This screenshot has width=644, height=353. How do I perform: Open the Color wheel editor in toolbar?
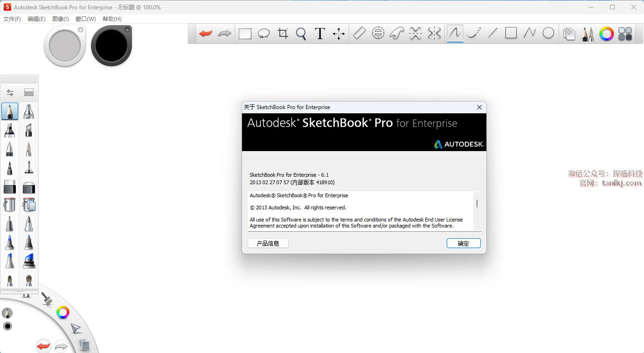point(606,34)
